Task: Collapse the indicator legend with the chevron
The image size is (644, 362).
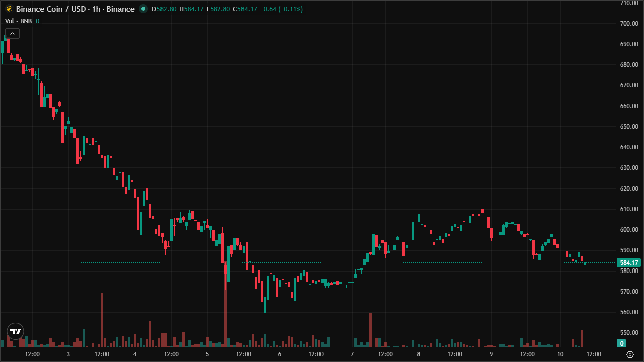Action: point(12,34)
